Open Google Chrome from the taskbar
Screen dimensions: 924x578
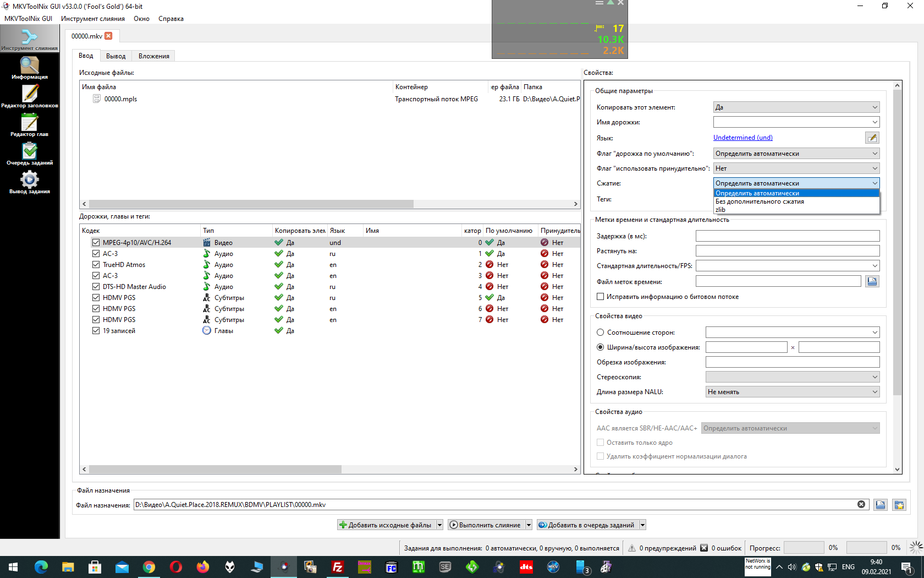pos(149,567)
